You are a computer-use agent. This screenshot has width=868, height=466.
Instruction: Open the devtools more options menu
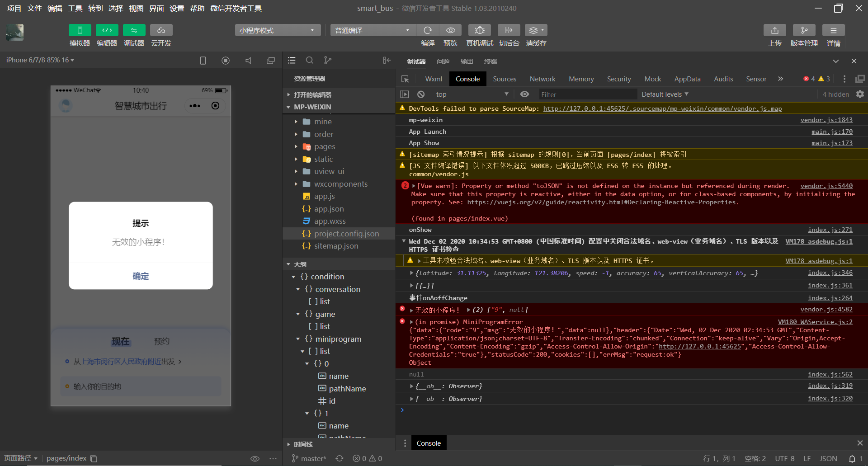coord(844,79)
